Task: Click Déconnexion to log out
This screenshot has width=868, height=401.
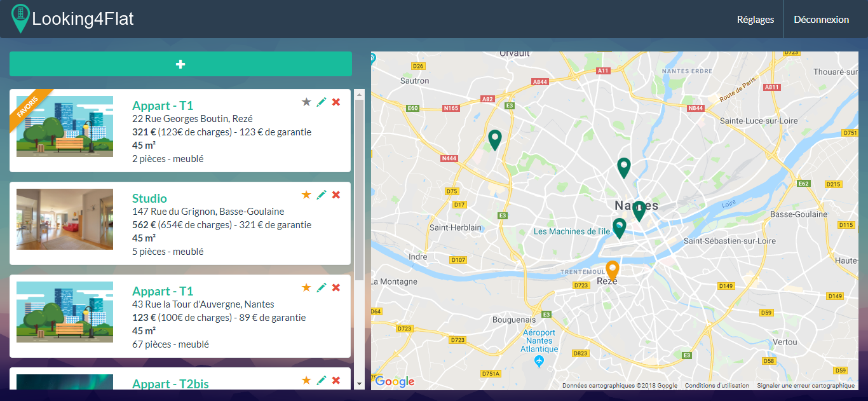Action: [x=821, y=20]
